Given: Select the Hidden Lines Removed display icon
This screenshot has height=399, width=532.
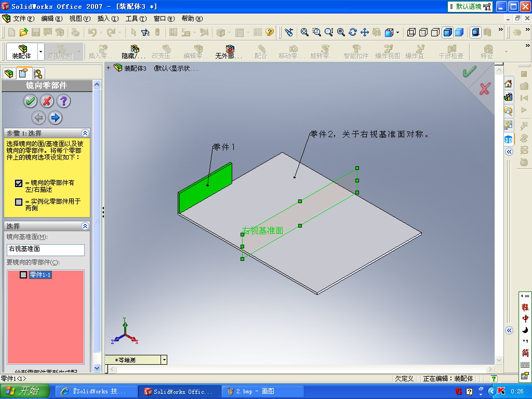Looking at the screenshot, I should coord(435,32).
